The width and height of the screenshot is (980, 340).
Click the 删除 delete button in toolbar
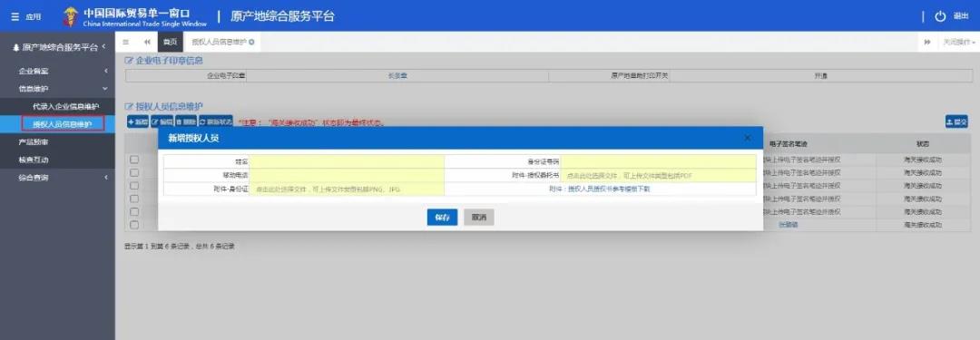point(185,121)
